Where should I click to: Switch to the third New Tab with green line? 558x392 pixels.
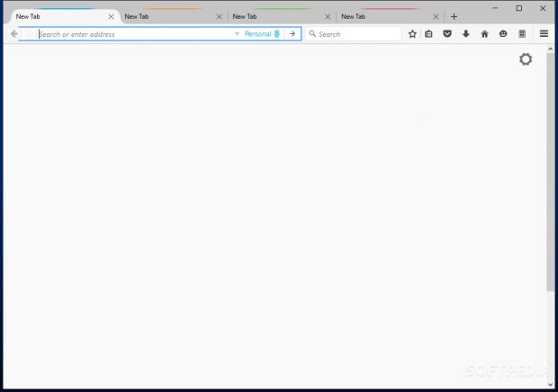(x=274, y=16)
